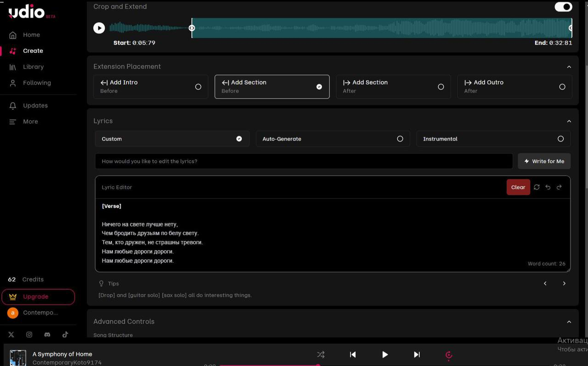Screen dimensions: 588x366
Task: Choose the Instrumental lyrics option
Action: click(493, 139)
